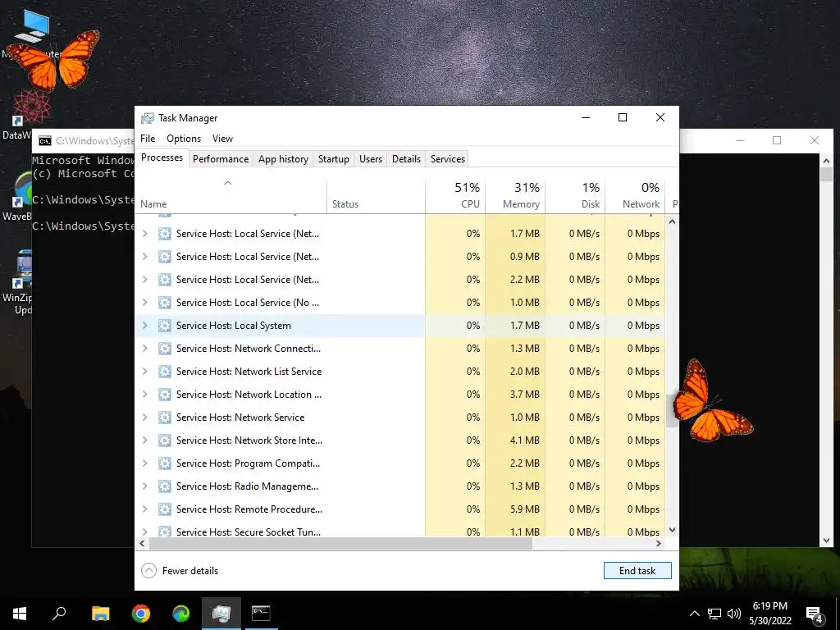
Task: Expand Service Host: Network Connecti... row
Action: click(144, 348)
